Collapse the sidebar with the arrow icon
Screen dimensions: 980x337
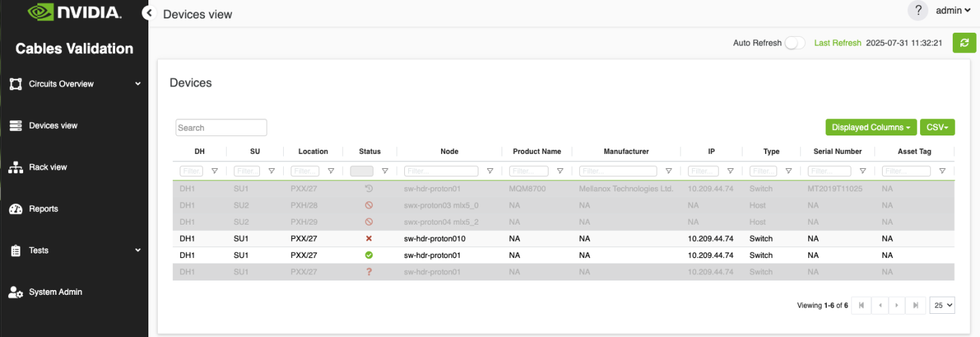click(x=149, y=13)
